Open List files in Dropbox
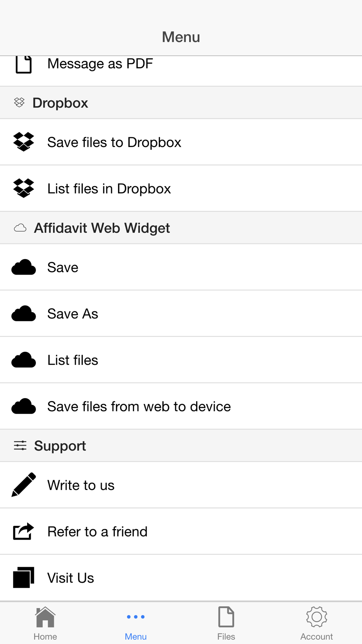 (181, 188)
